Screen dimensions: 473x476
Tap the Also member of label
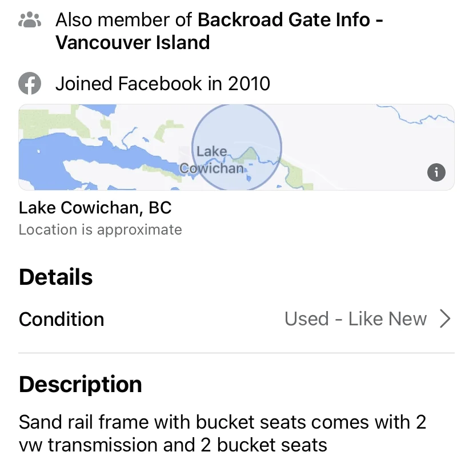[123, 20]
